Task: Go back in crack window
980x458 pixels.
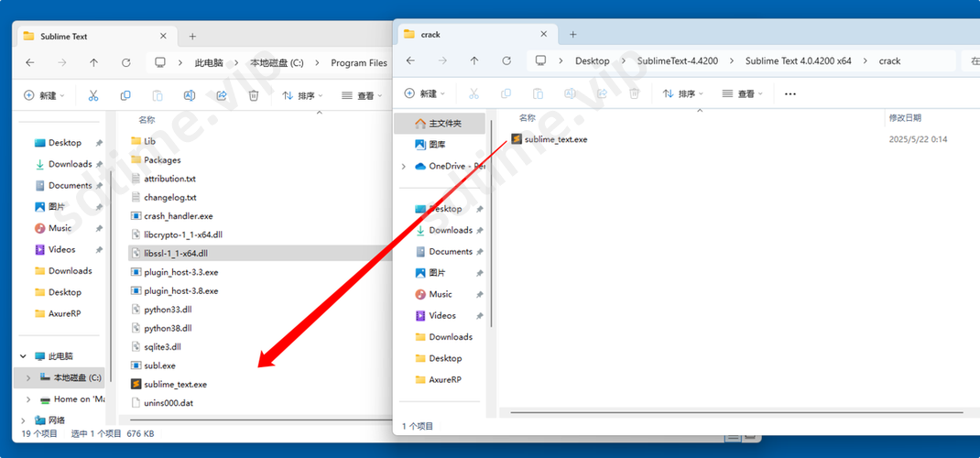Action: [410, 60]
